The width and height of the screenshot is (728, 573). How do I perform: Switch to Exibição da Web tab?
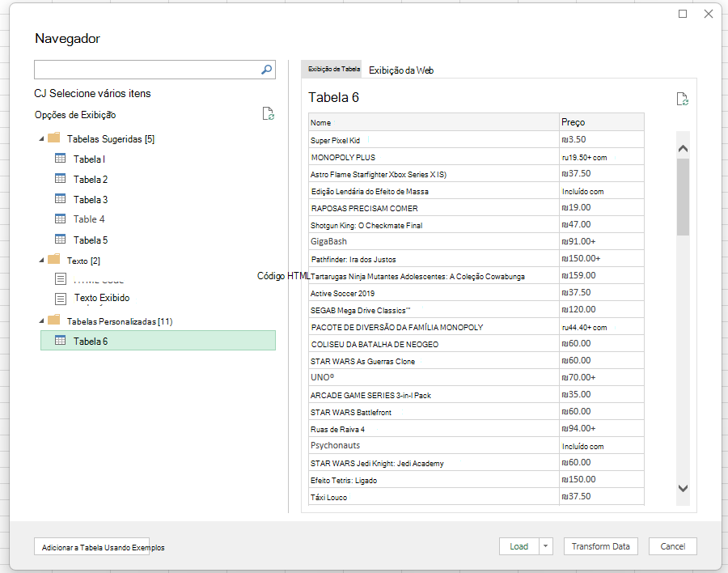[x=401, y=70]
